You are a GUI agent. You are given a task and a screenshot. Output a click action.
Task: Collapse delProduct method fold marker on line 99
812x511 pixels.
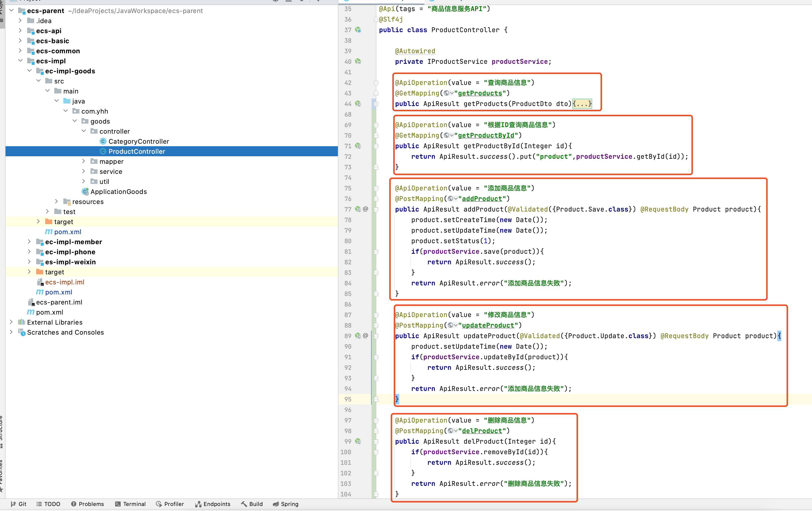[x=376, y=442]
